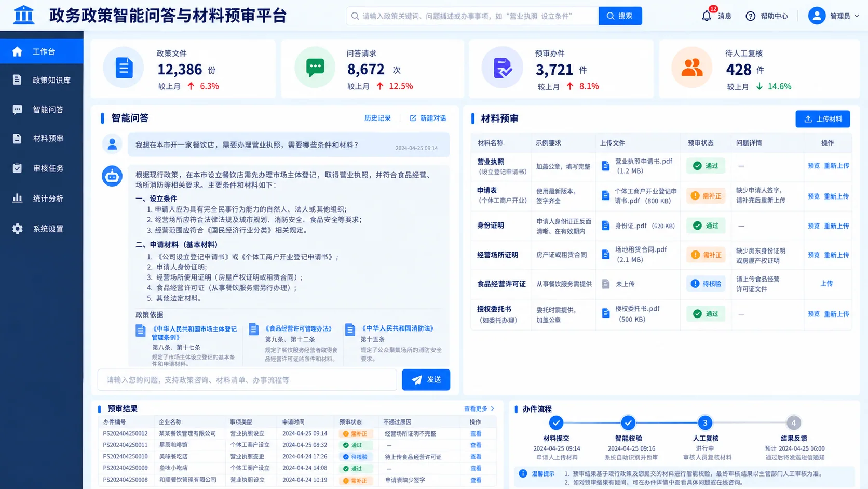Screen dimensions: 868x489
Task: Click the 场地租赁合同.pdf file icon
Action: [605, 255]
